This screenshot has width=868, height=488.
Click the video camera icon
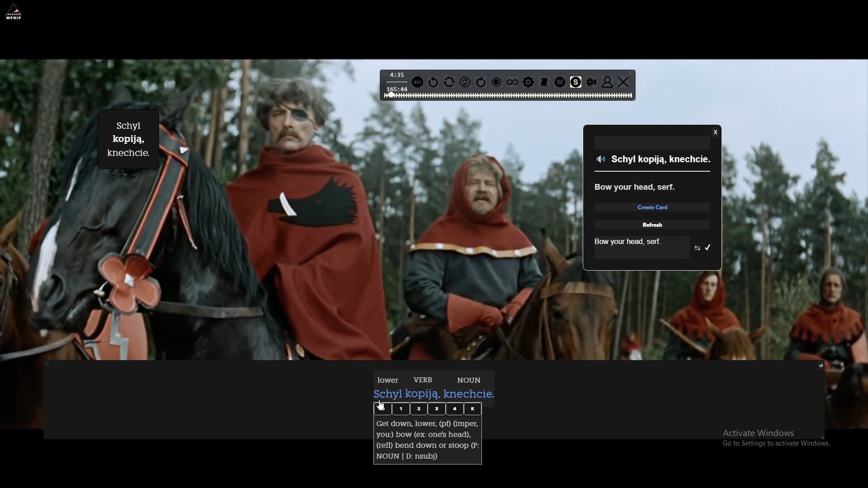[591, 82]
